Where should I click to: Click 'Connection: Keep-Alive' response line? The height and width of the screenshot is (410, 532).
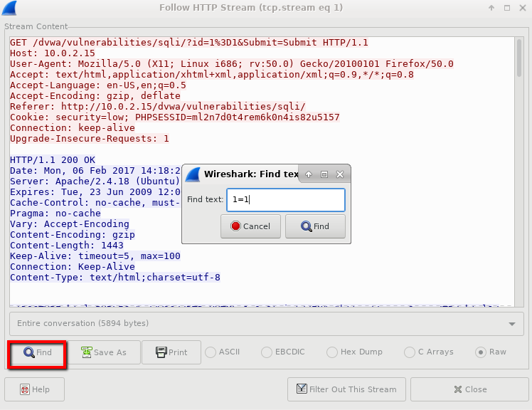point(73,267)
